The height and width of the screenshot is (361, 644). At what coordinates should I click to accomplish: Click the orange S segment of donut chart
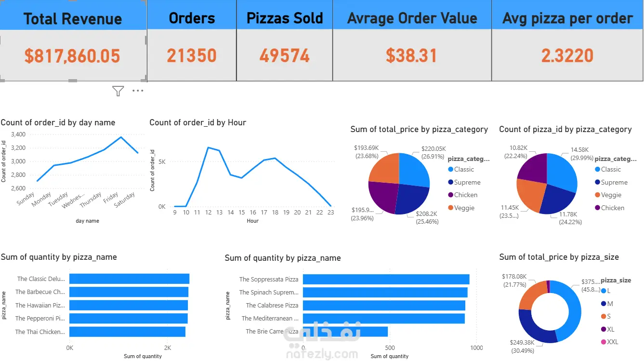pos(531,295)
